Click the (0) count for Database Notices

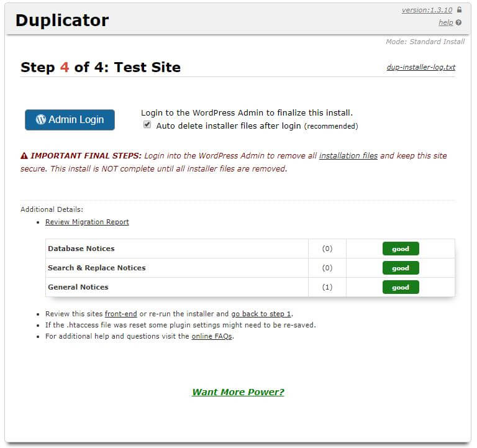[x=327, y=249]
